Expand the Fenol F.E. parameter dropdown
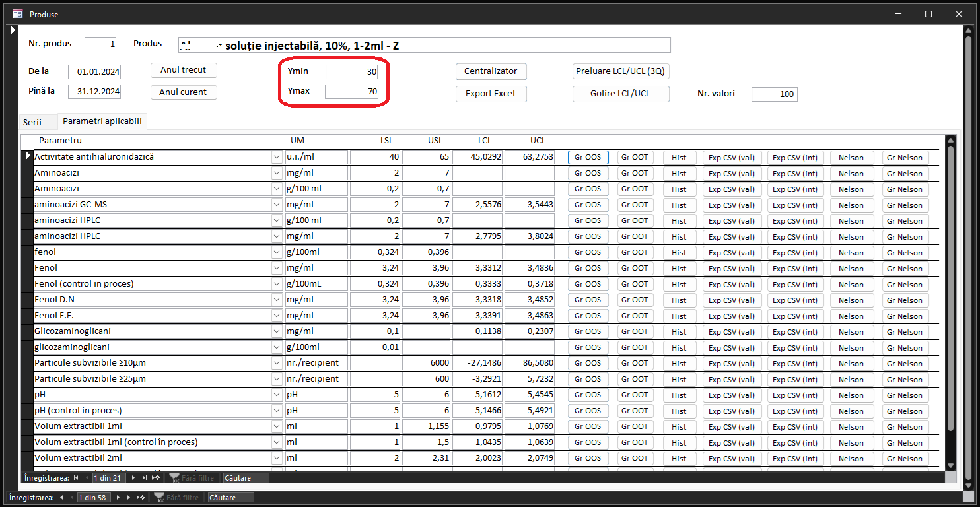980x507 pixels. click(x=276, y=316)
